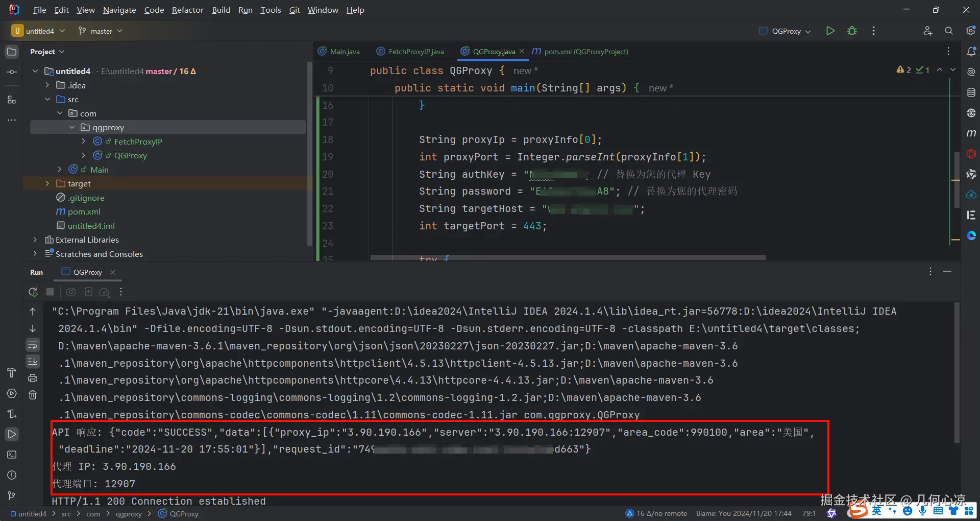Stop the running process in Run panel
This screenshot has width=980, height=521.
(x=50, y=292)
